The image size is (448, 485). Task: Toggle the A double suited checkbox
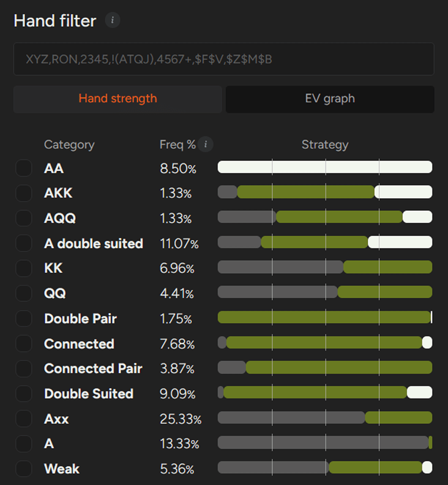coord(24,243)
